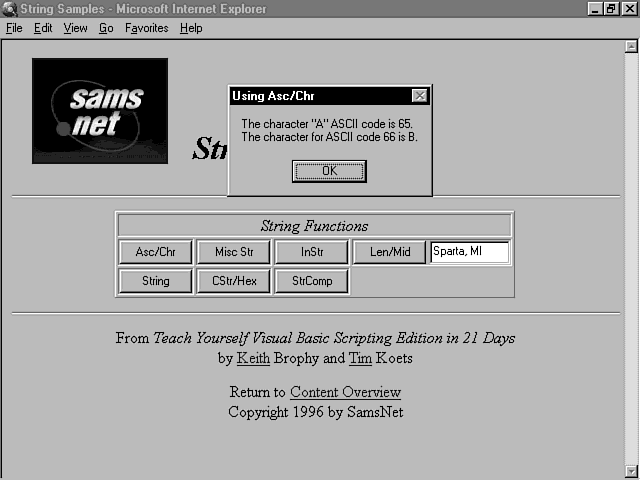
Task: Follow the Tim author link
Action: click(x=360, y=358)
